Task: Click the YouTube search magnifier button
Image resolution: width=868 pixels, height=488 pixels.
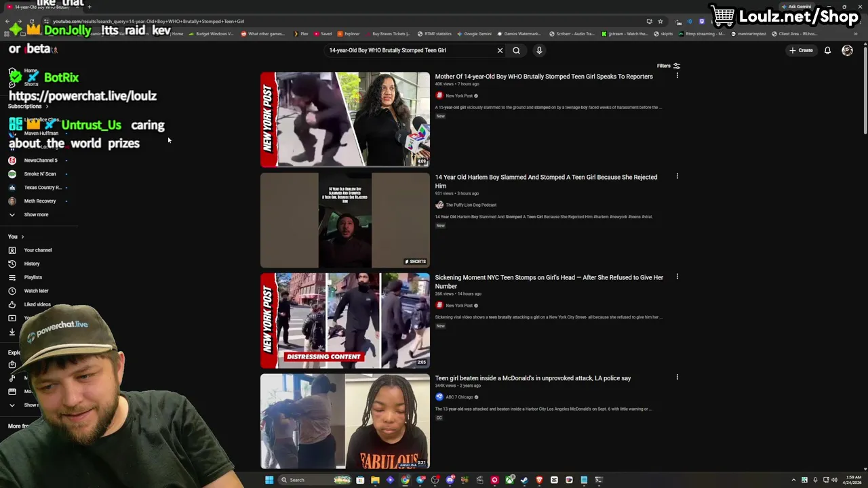Action: 516,50
